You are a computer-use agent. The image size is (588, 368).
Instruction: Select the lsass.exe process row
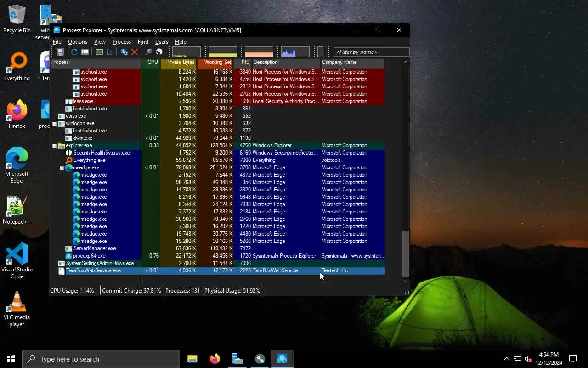click(x=217, y=101)
